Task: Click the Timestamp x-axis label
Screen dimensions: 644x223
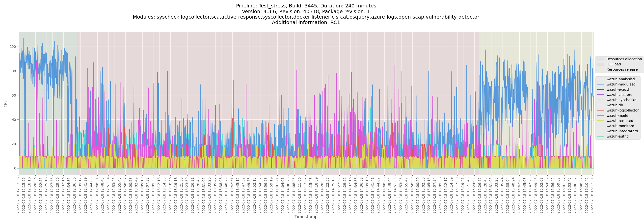Action: tap(306, 217)
